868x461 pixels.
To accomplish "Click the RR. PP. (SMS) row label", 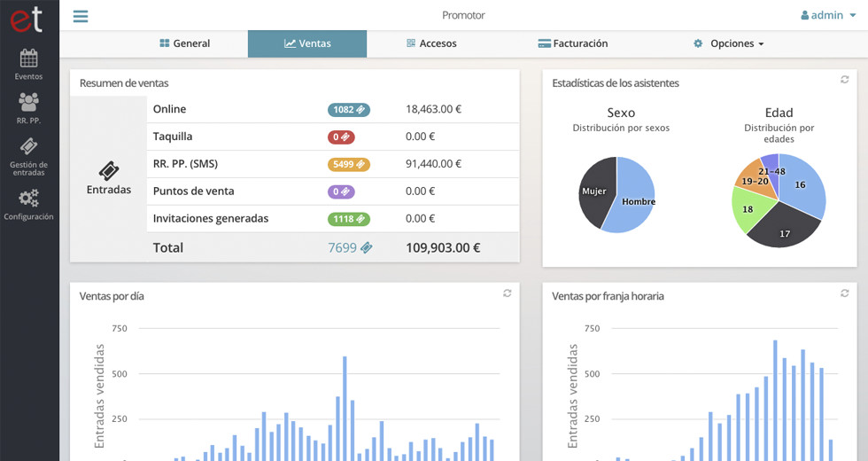I will coord(185,164).
